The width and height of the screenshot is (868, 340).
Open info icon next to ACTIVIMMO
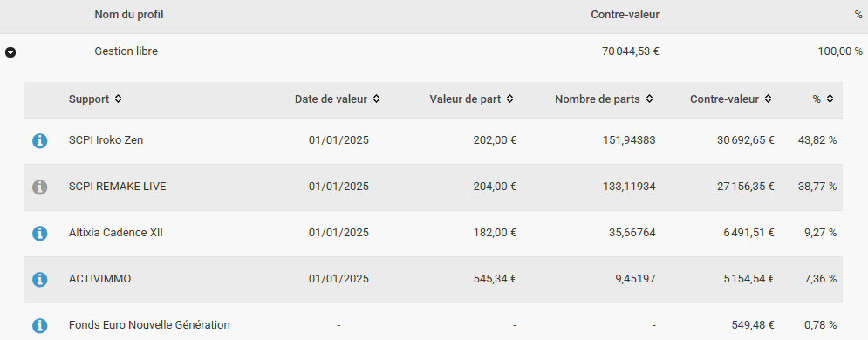point(39,280)
